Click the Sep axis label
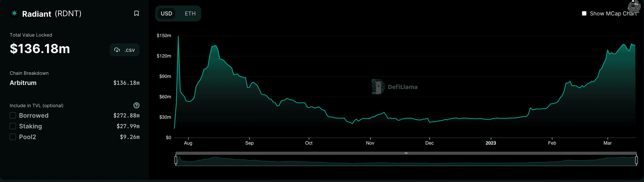Viewport: 644px width, 182px height. click(249, 143)
